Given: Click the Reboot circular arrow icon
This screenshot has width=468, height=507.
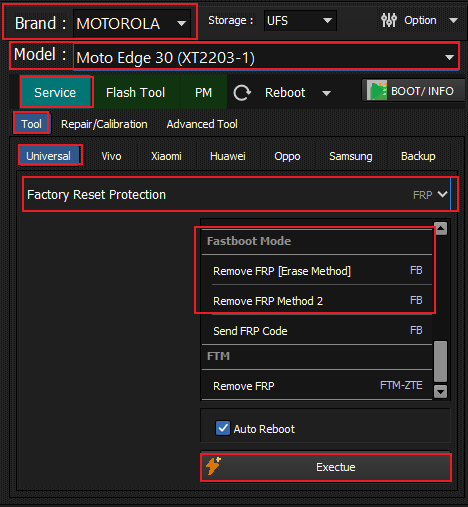Looking at the screenshot, I should click(242, 93).
